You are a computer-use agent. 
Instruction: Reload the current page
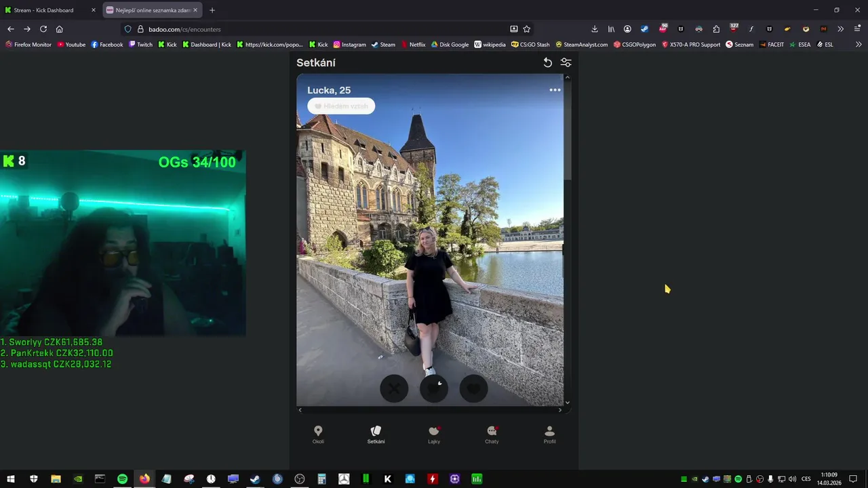(43, 29)
